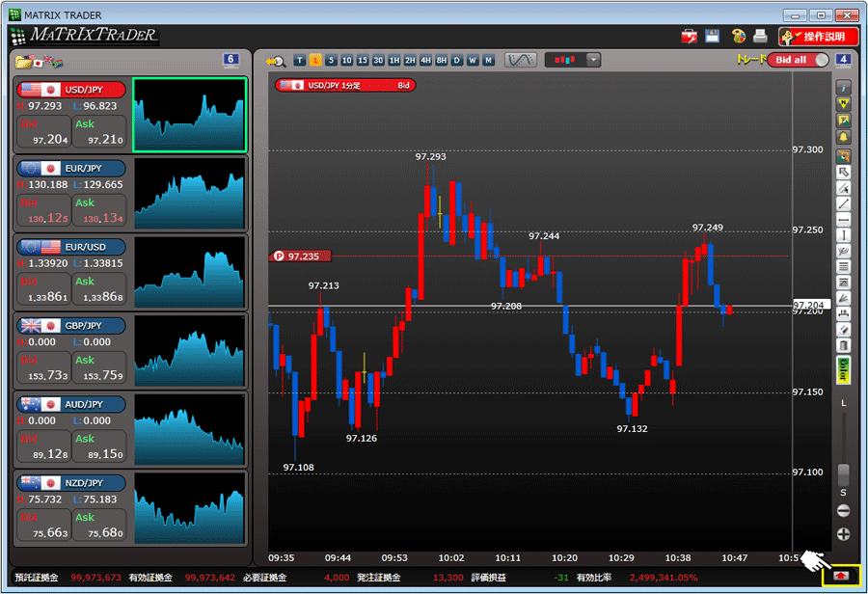Click the 操作説明 help button
The width and height of the screenshot is (868, 594).
(x=818, y=37)
